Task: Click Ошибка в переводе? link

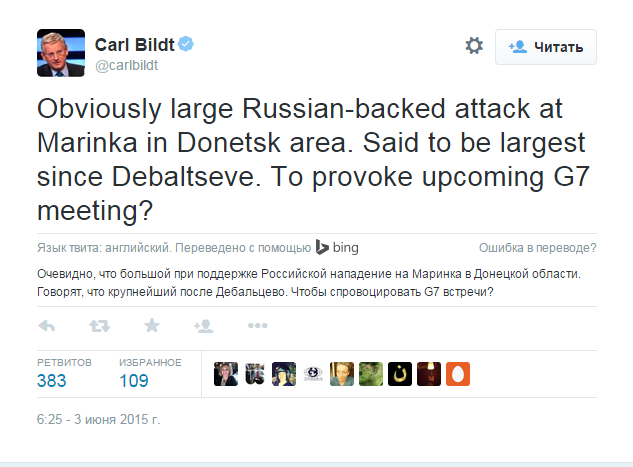Action: tap(538, 248)
